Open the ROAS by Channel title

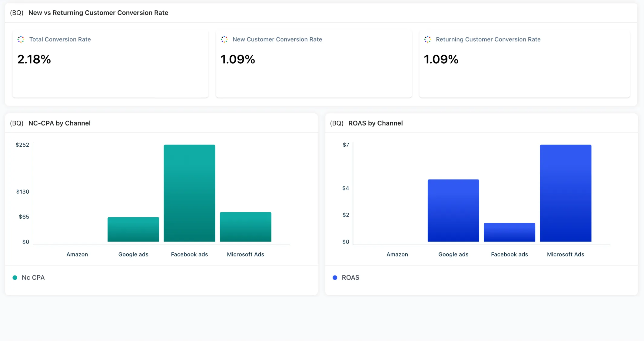click(375, 123)
